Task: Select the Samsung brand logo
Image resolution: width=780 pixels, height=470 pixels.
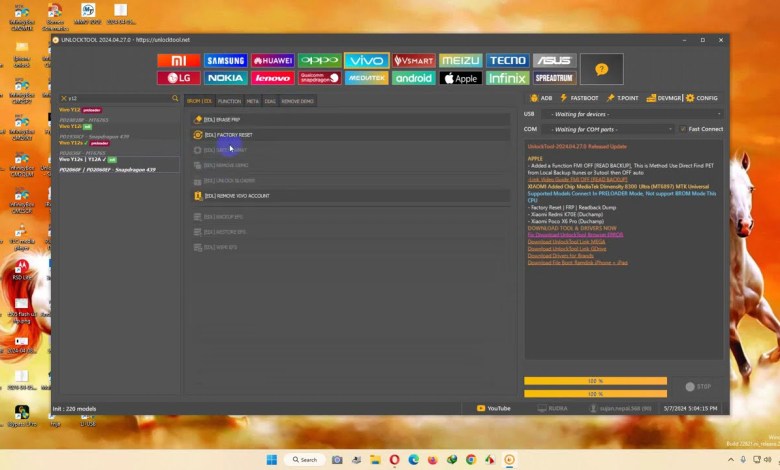Action: pos(225,61)
